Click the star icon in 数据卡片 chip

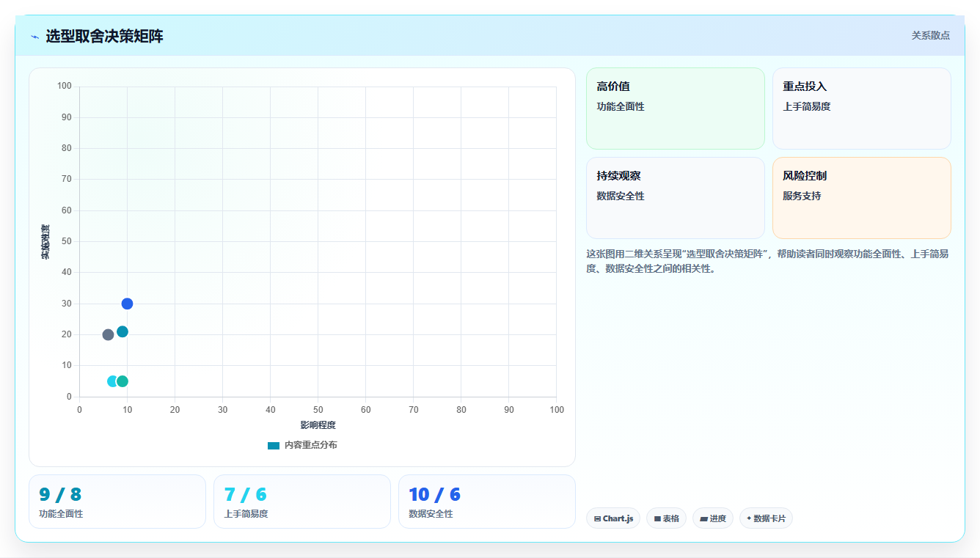(749, 518)
